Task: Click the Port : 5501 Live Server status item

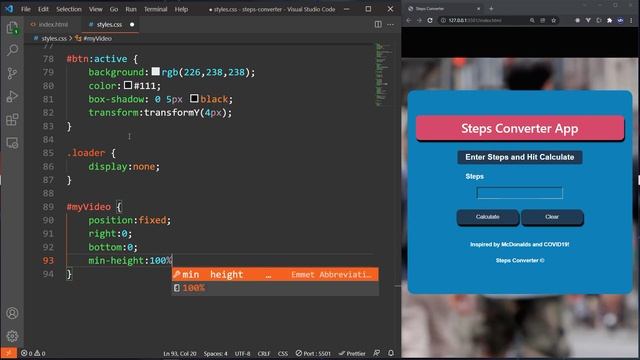Action: pyautogui.click(x=313, y=353)
